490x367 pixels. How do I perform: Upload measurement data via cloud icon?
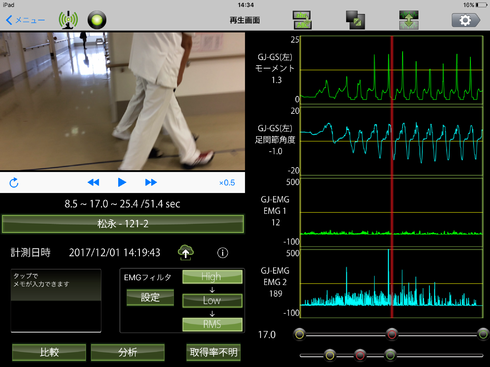click(186, 252)
